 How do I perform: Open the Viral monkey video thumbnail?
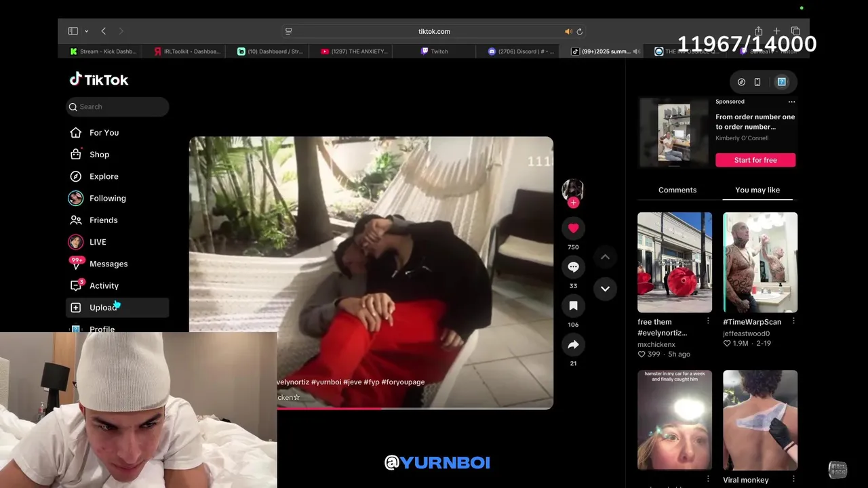tap(760, 420)
